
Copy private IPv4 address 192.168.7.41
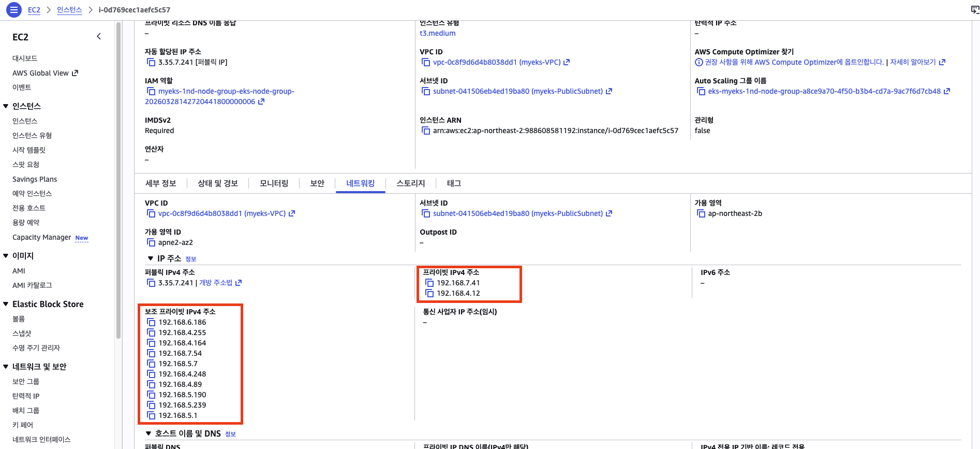click(x=429, y=283)
